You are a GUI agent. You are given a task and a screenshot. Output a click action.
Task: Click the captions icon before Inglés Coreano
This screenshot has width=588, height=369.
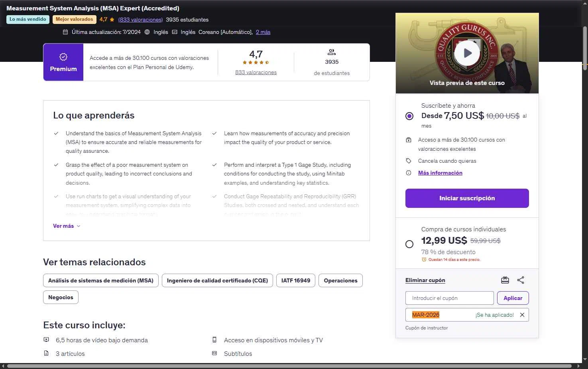174,32
